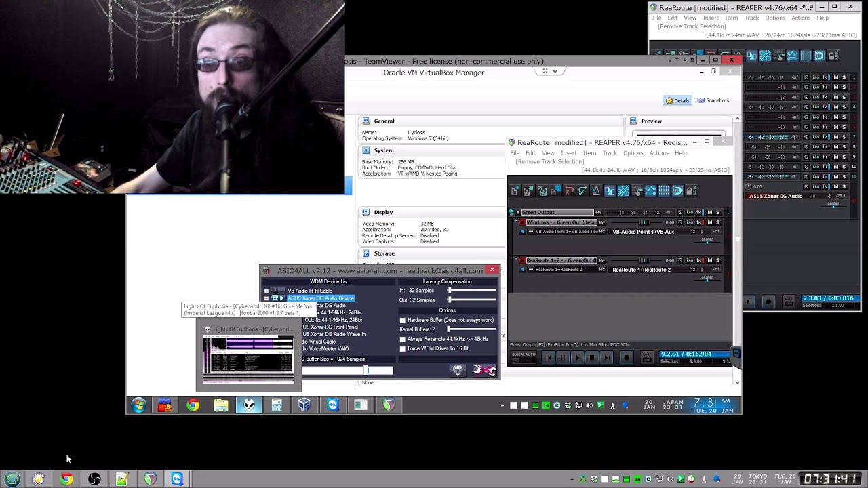
Task: Open the Actions menu in the front REAPER window
Action: pos(658,153)
